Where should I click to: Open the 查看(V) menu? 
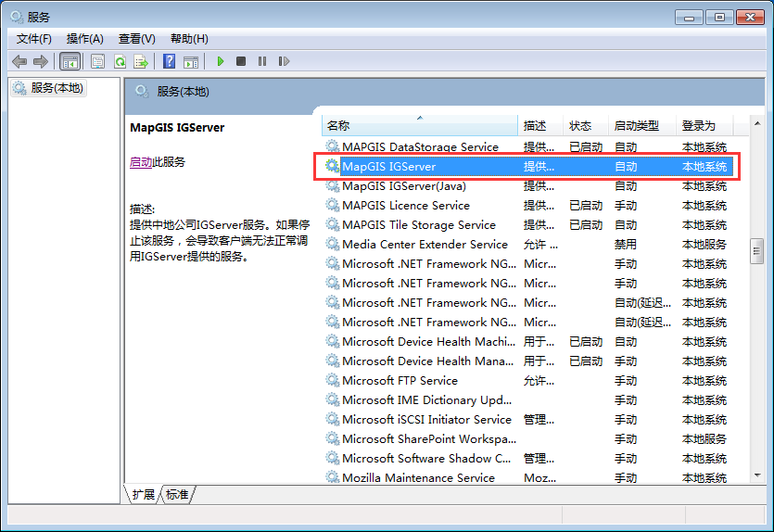[137, 39]
